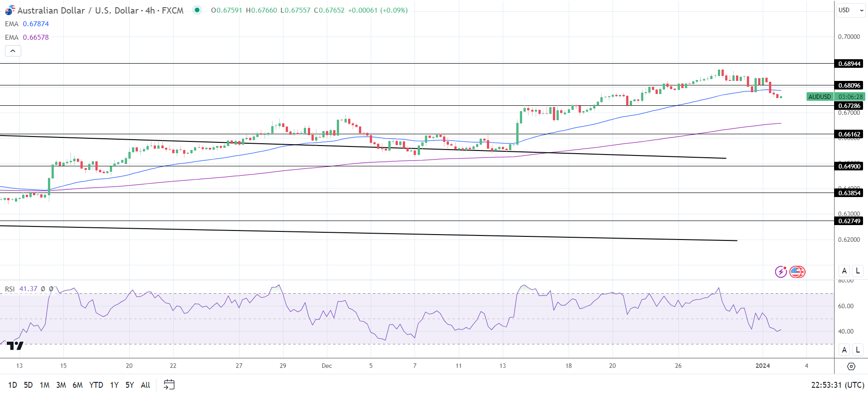Click the TradingView logo
Image resolution: width=868 pixels, height=395 pixels.
(x=15, y=346)
